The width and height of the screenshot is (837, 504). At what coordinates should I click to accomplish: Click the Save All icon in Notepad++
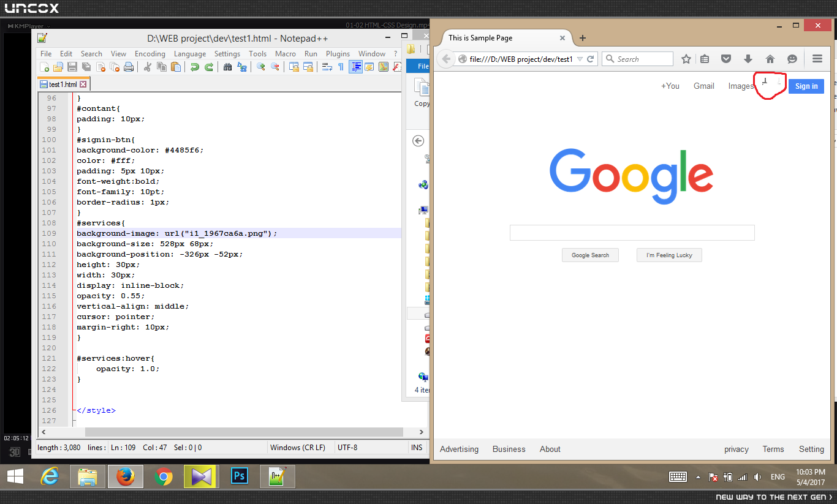pyautogui.click(x=86, y=67)
